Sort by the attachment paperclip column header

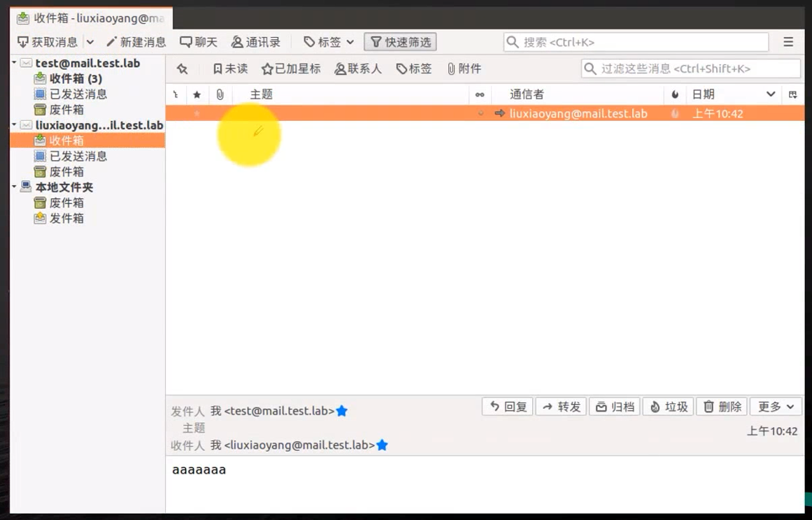(220, 94)
